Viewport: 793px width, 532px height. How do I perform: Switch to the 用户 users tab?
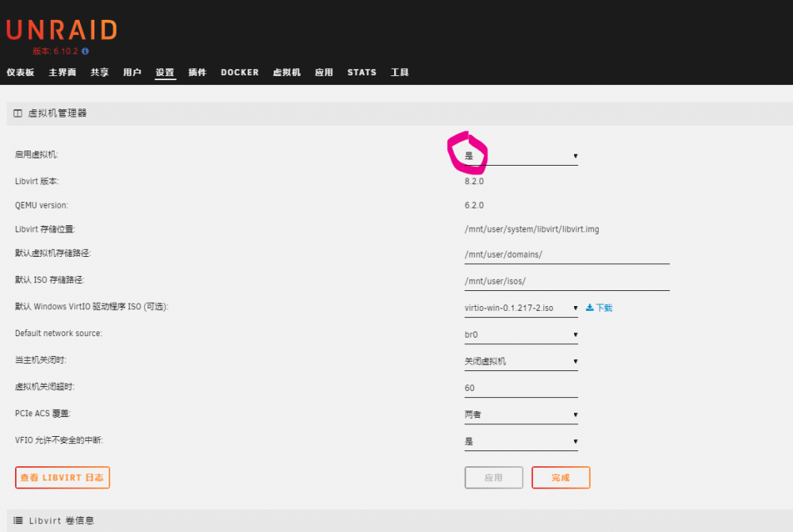132,72
